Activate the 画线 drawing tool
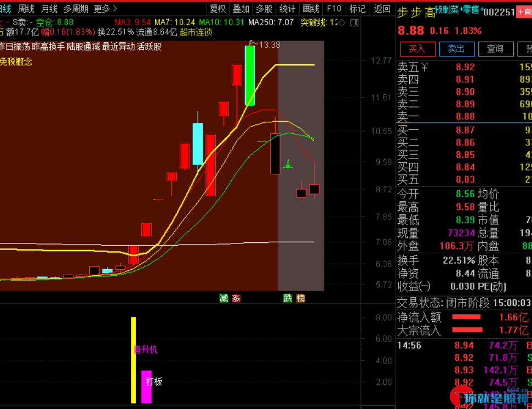This screenshot has height=409, width=532. click(x=311, y=9)
